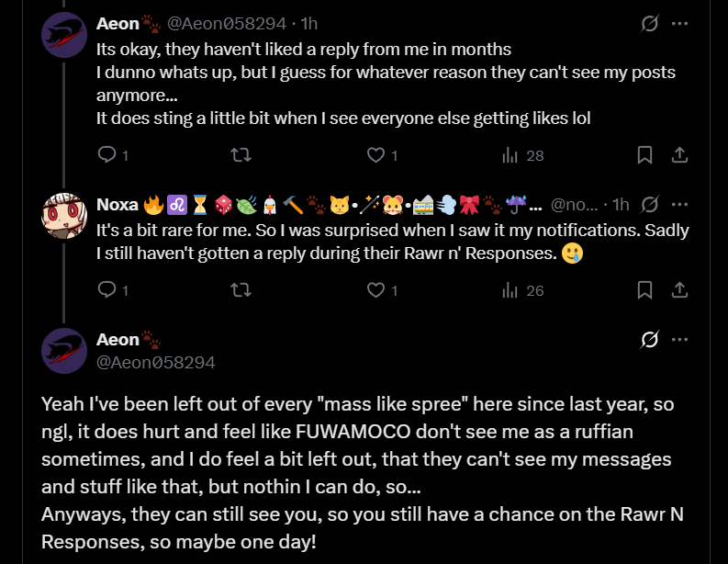728x564 pixels.
Task: Open more options on Aeon's first post
Action: tap(680, 23)
